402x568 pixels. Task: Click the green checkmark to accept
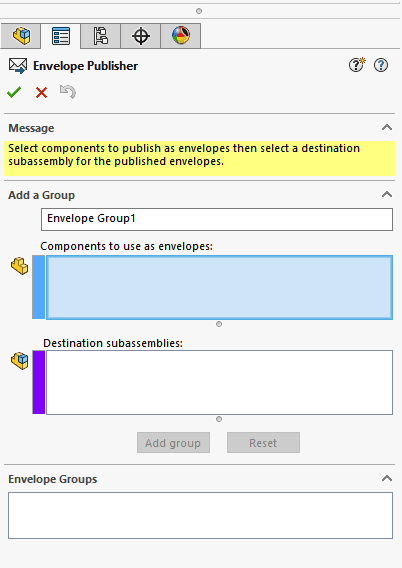tap(14, 92)
